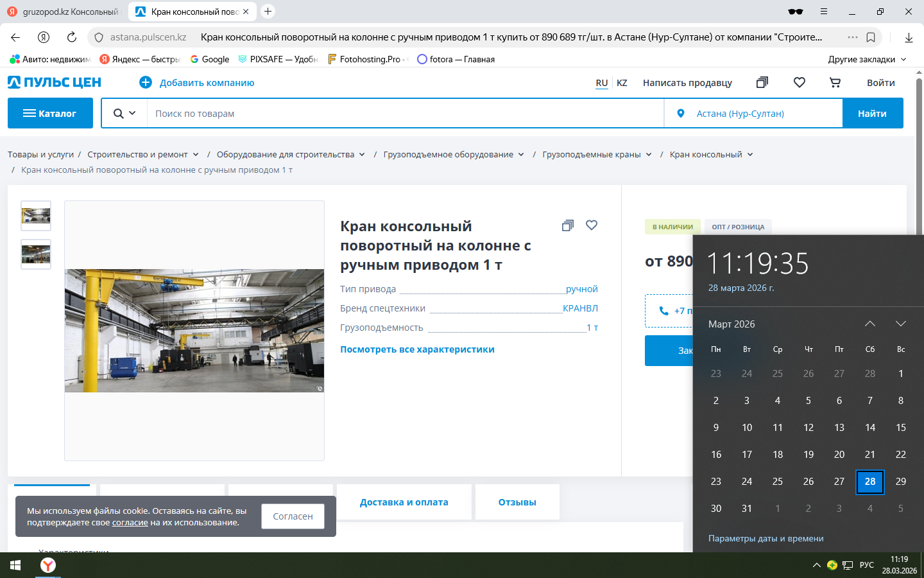Open the Доставка и оплата tab
This screenshot has width=924, height=578.
404,502
